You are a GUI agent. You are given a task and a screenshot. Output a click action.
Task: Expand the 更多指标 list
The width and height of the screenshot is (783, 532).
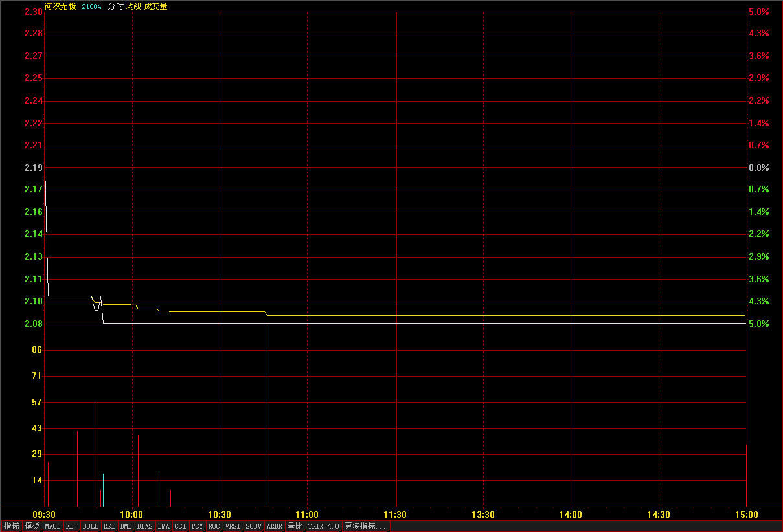(x=365, y=526)
